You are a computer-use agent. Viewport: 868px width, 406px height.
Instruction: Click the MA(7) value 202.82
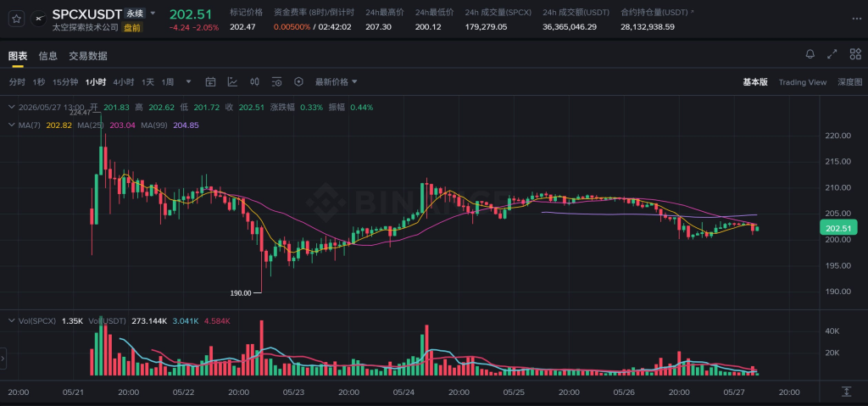(x=58, y=125)
